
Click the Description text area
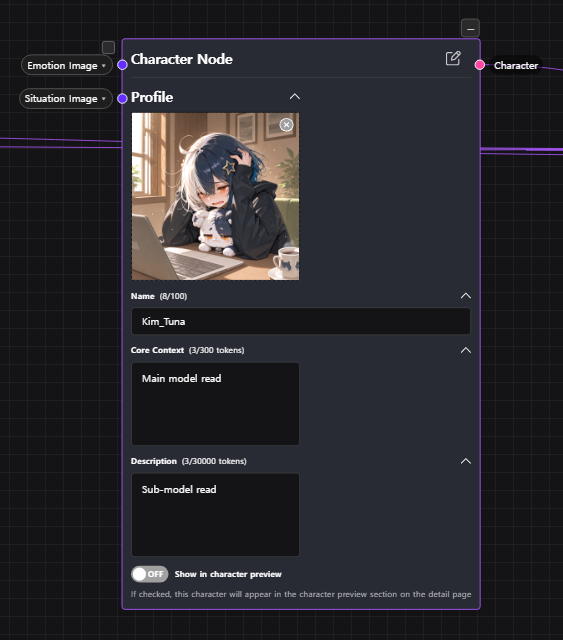(x=215, y=515)
